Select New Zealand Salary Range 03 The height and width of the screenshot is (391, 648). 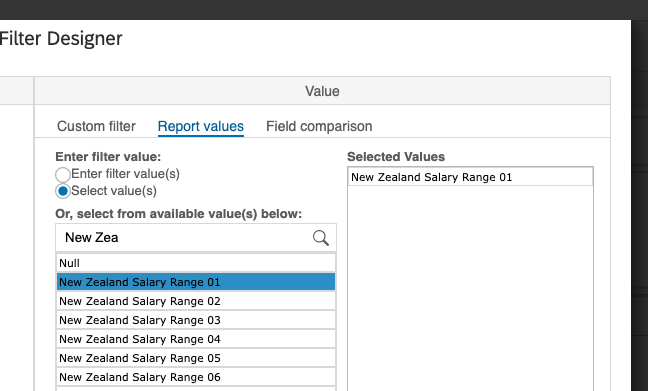click(x=196, y=320)
